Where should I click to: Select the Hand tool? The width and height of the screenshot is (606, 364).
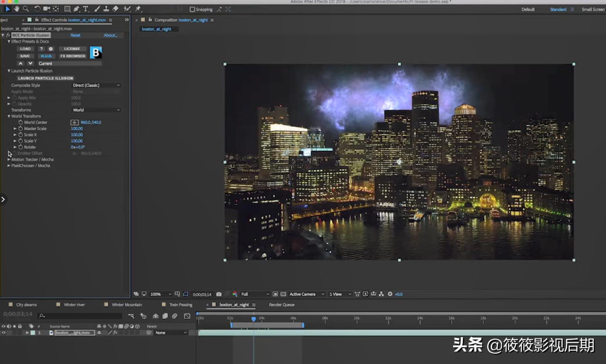click(17, 9)
